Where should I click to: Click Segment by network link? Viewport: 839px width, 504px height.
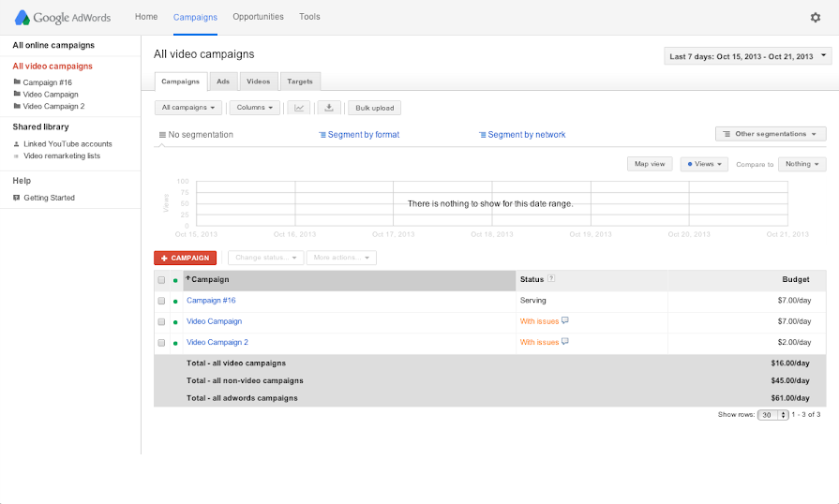click(x=527, y=135)
